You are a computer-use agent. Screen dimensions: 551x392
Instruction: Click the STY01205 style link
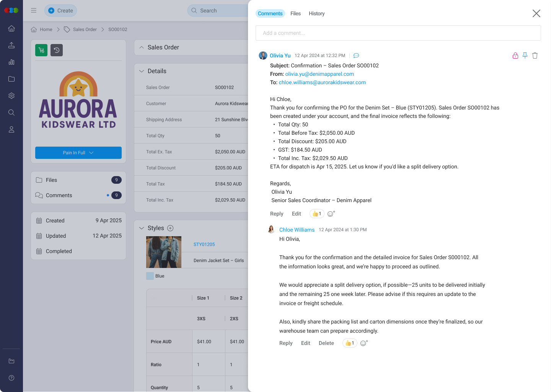coord(204,244)
